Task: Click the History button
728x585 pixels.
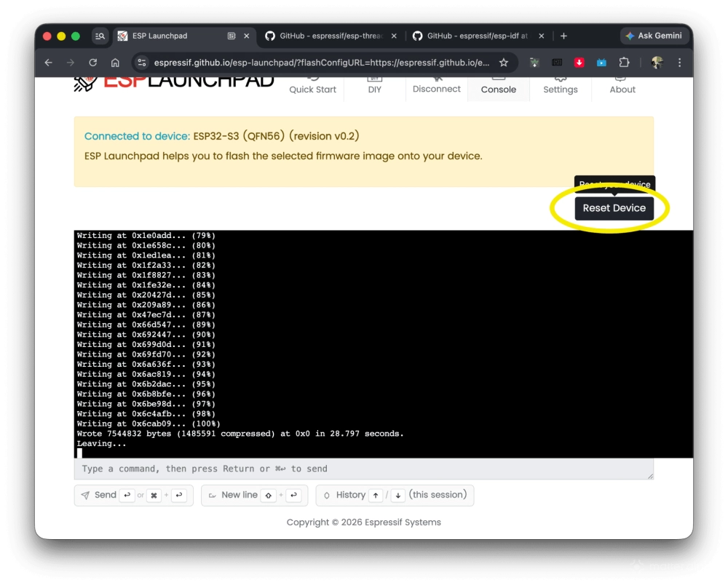Action: (x=395, y=495)
